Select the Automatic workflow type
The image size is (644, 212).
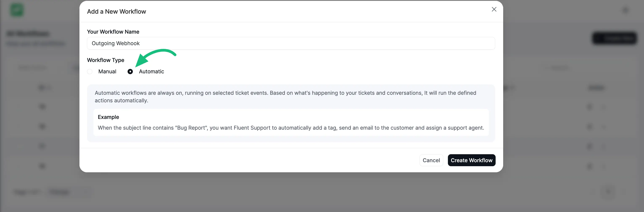tap(130, 71)
